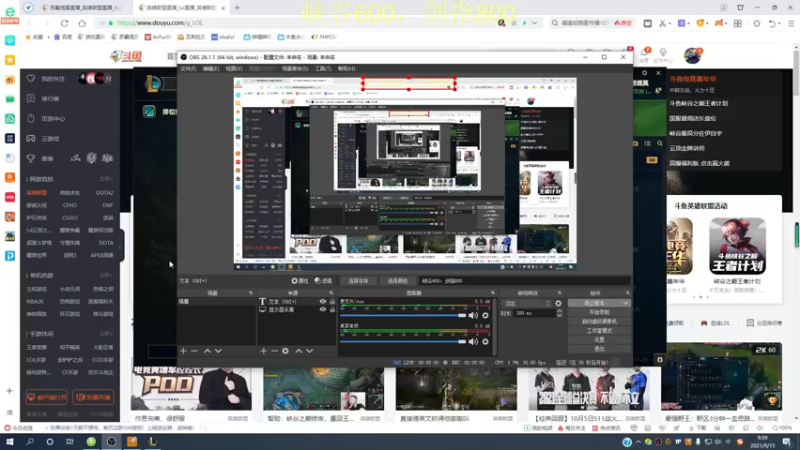Move the scene down in OBS list
The width and height of the screenshot is (800, 450).
point(218,351)
